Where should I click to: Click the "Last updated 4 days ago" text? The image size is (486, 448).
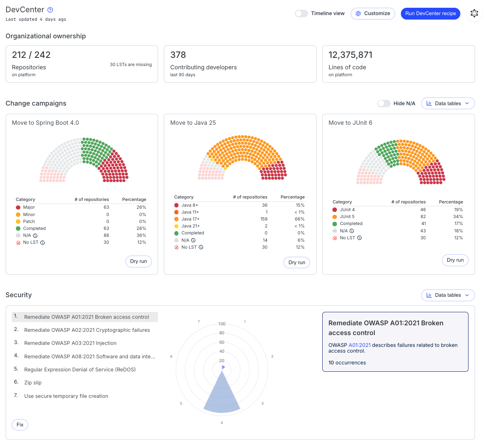(x=35, y=19)
